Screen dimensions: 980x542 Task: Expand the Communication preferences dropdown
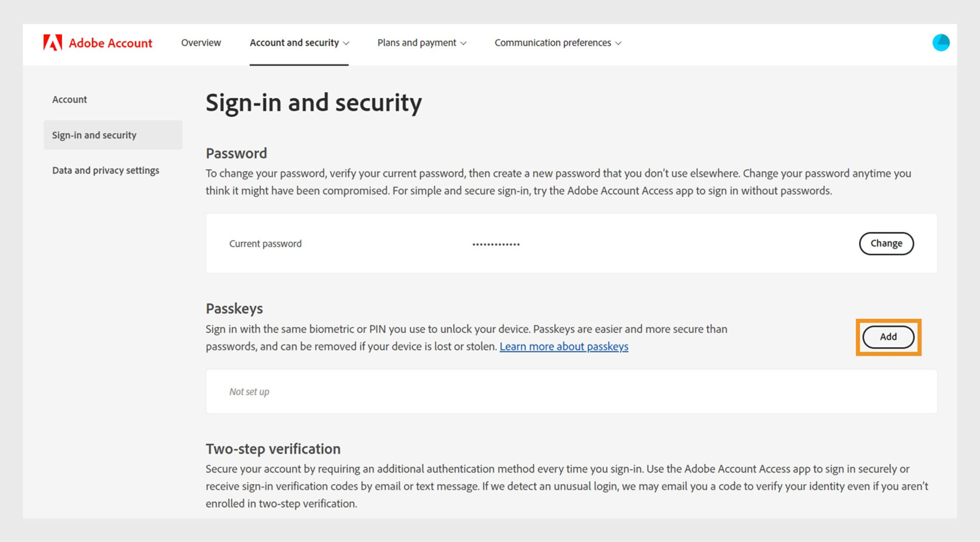[x=557, y=43]
